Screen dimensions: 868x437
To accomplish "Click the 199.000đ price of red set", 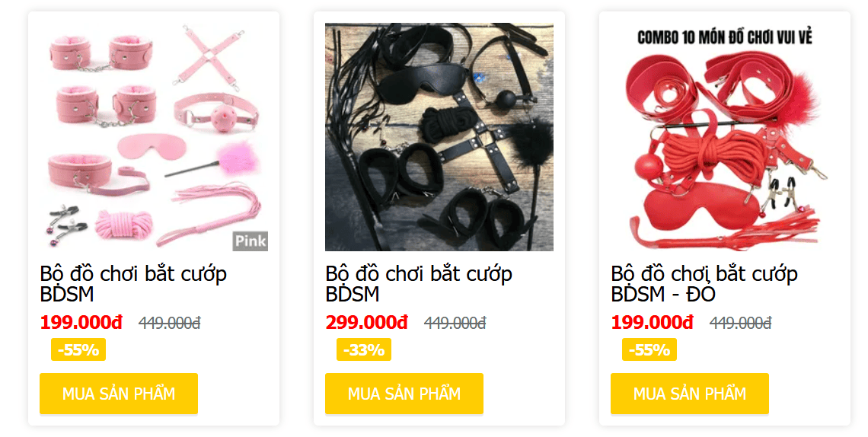I will [652, 322].
